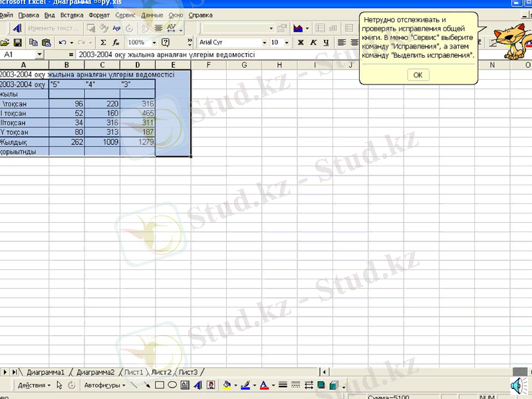Image resolution: width=532 pixels, height=399 pixels.
Task: Click the Paste function fx icon
Action: point(115,42)
